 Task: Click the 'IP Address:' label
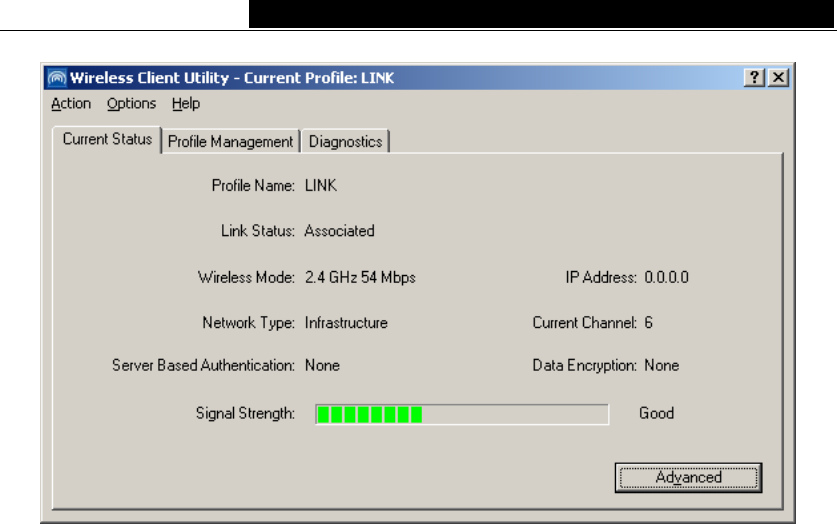pyautogui.click(x=601, y=277)
